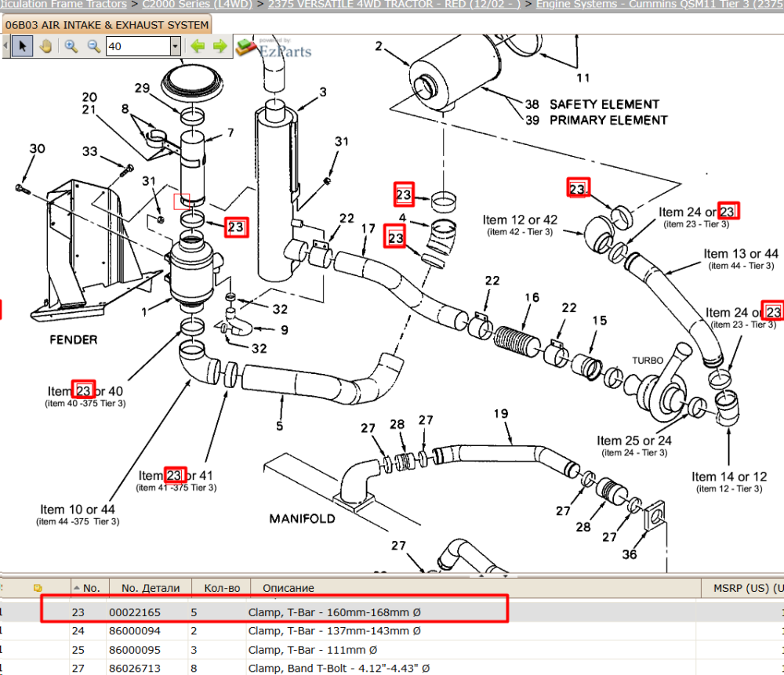
Task: Click callout 29 near the rain cap
Action: tap(143, 88)
